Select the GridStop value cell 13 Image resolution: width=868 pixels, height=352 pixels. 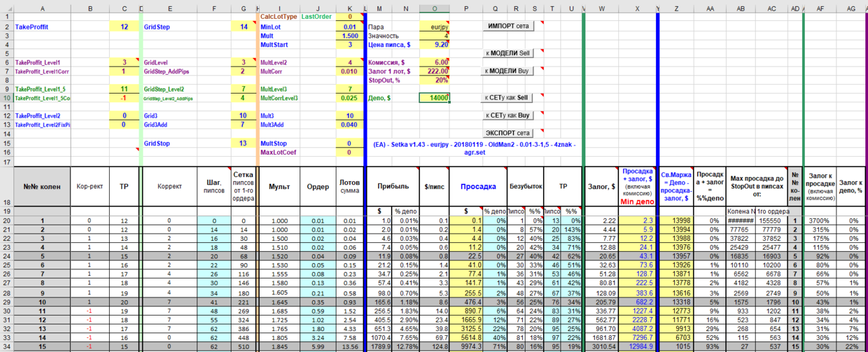(x=244, y=143)
